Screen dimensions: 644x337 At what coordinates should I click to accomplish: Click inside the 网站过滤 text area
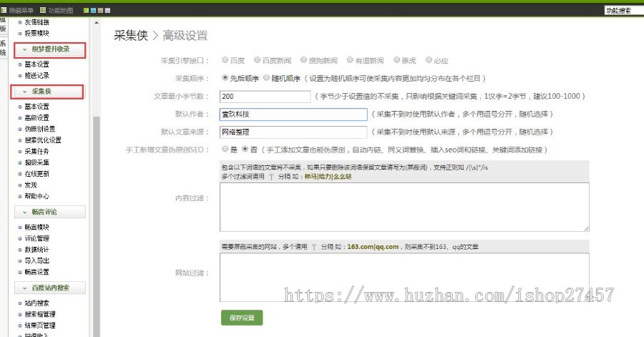404,278
